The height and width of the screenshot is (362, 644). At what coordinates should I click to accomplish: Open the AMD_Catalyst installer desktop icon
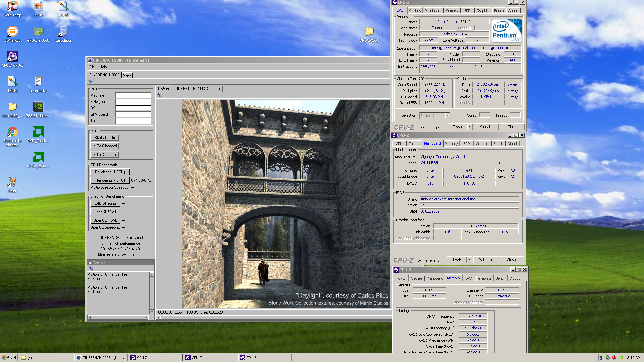click(38, 135)
